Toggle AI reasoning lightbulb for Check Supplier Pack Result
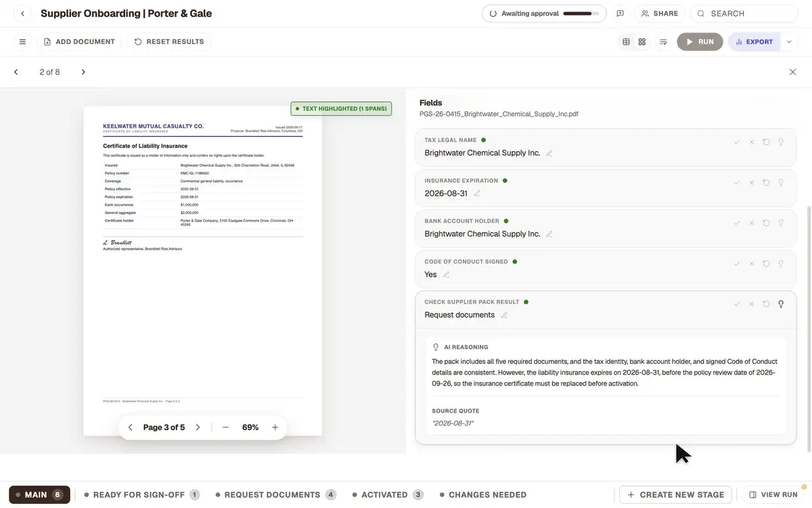 pyautogui.click(x=781, y=304)
